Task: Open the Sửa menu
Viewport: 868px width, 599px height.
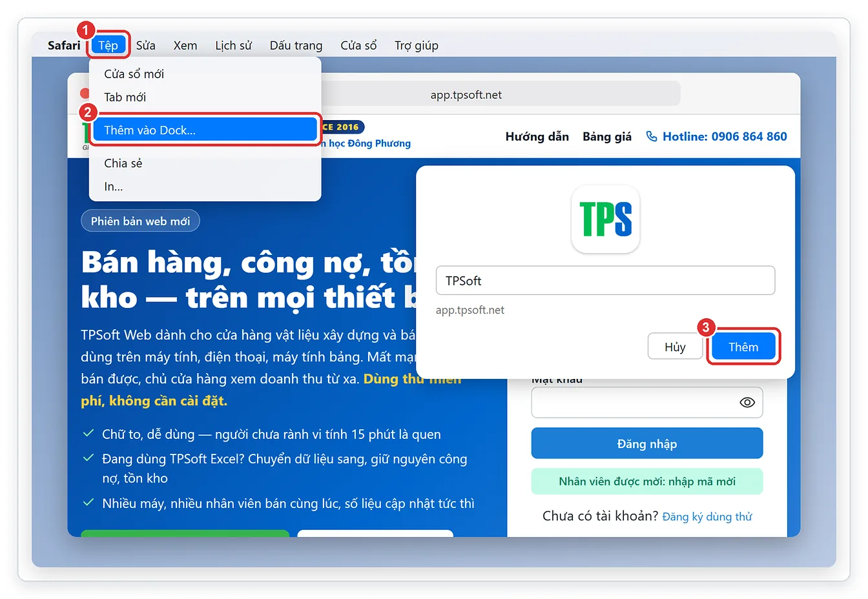Action: 145,45
